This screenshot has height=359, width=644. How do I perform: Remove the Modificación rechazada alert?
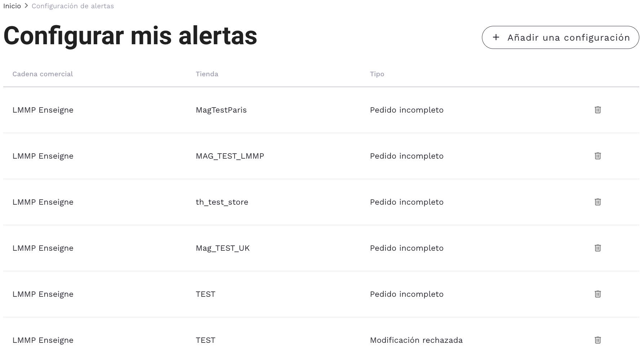click(598, 340)
